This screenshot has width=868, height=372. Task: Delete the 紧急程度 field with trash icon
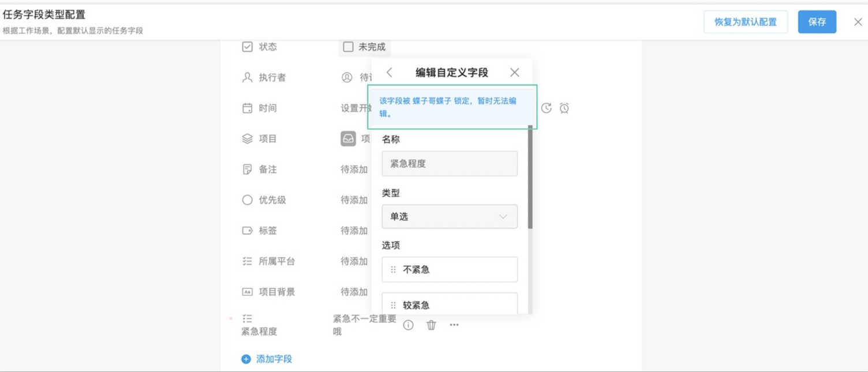tap(431, 325)
